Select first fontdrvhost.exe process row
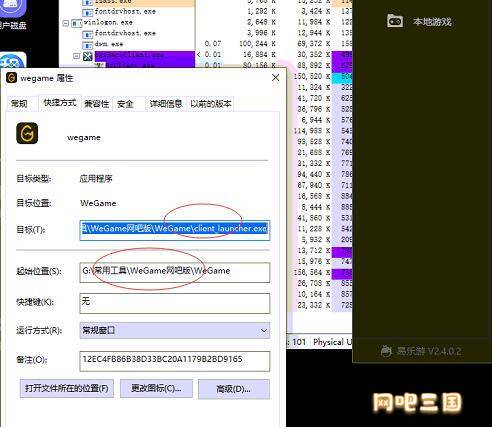Viewport: 492px width, 427px height. 125,11
